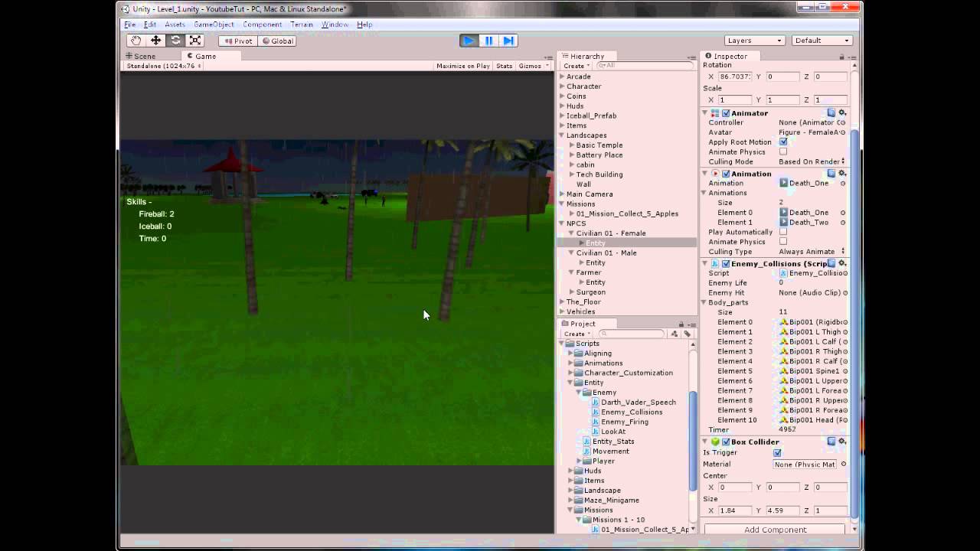Open Box Collider gear settings

tap(842, 442)
